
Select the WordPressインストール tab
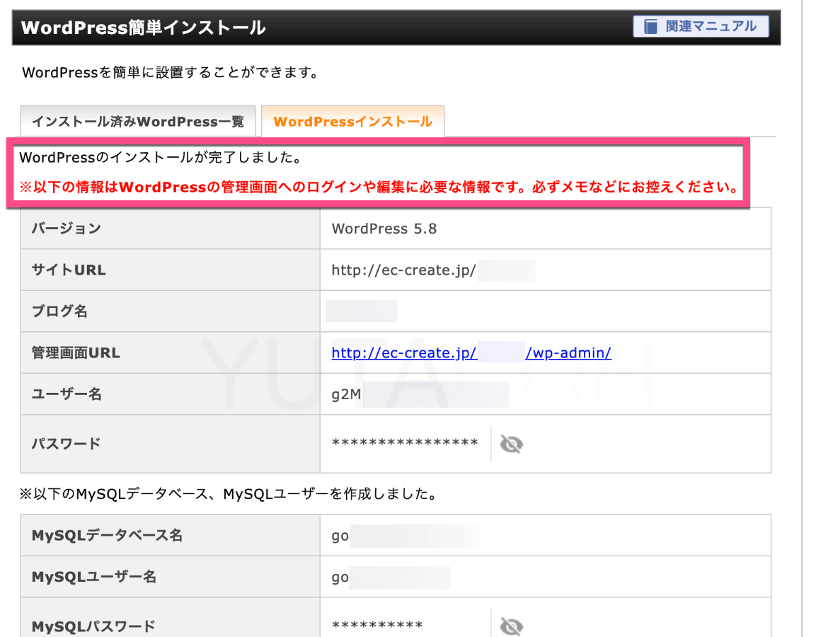point(352,122)
